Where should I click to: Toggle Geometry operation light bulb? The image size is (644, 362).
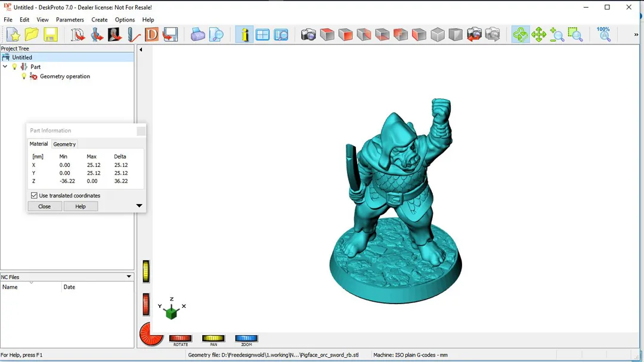point(24,76)
